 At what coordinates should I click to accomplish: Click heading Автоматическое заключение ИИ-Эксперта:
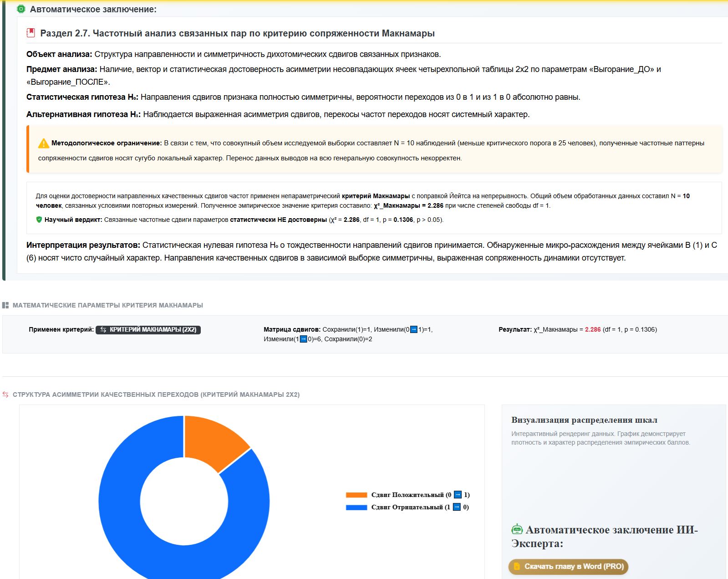[x=605, y=537]
